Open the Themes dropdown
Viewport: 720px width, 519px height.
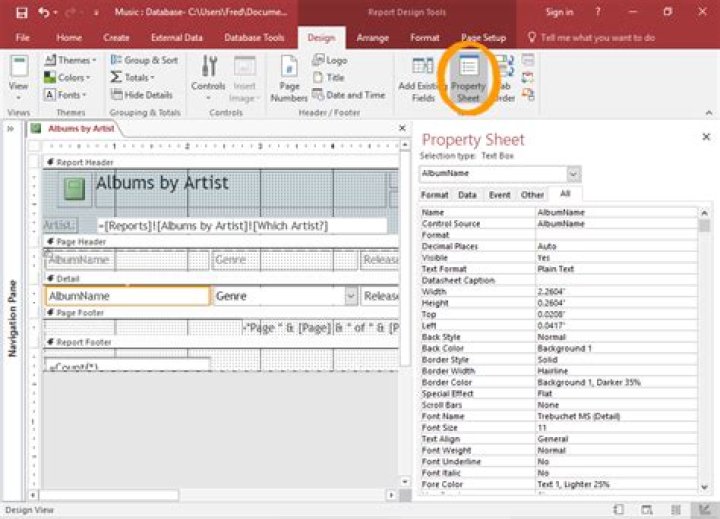(x=70, y=61)
